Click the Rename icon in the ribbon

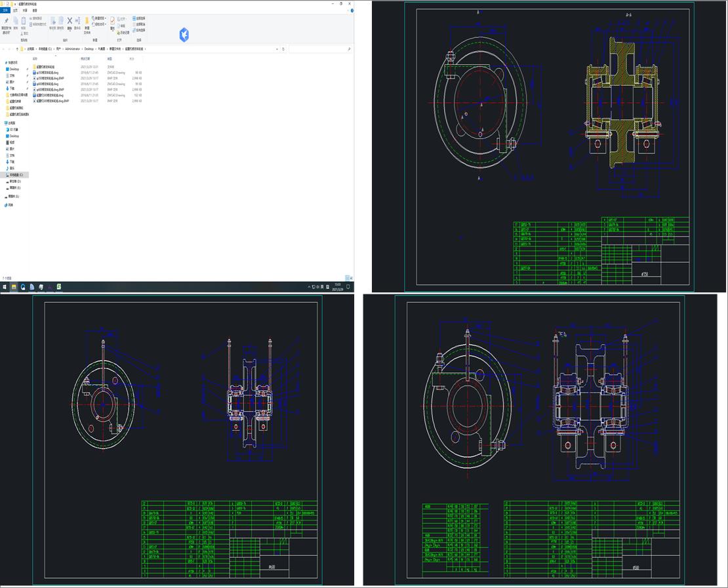point(77,21)
